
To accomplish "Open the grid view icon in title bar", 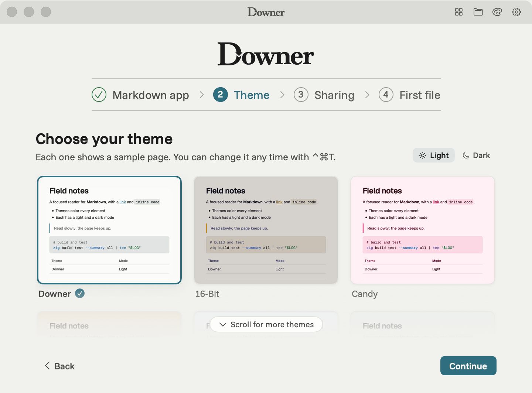I will 459,12.
